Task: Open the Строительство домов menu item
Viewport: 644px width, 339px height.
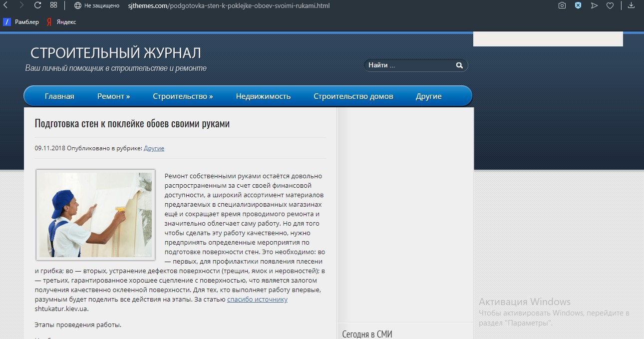Action: coord(353,96)
